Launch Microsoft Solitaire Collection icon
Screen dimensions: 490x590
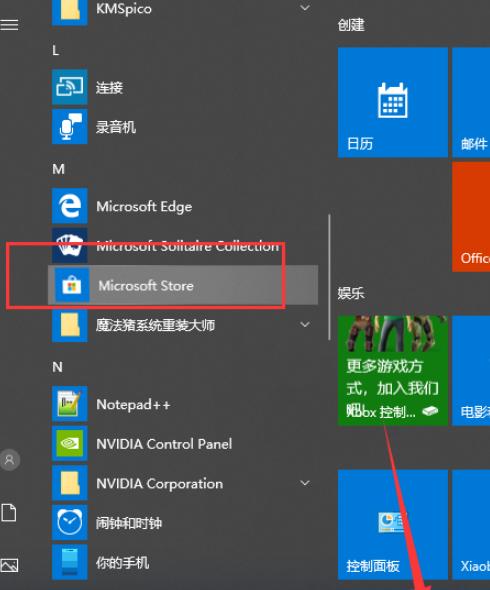tap(70, 245)
